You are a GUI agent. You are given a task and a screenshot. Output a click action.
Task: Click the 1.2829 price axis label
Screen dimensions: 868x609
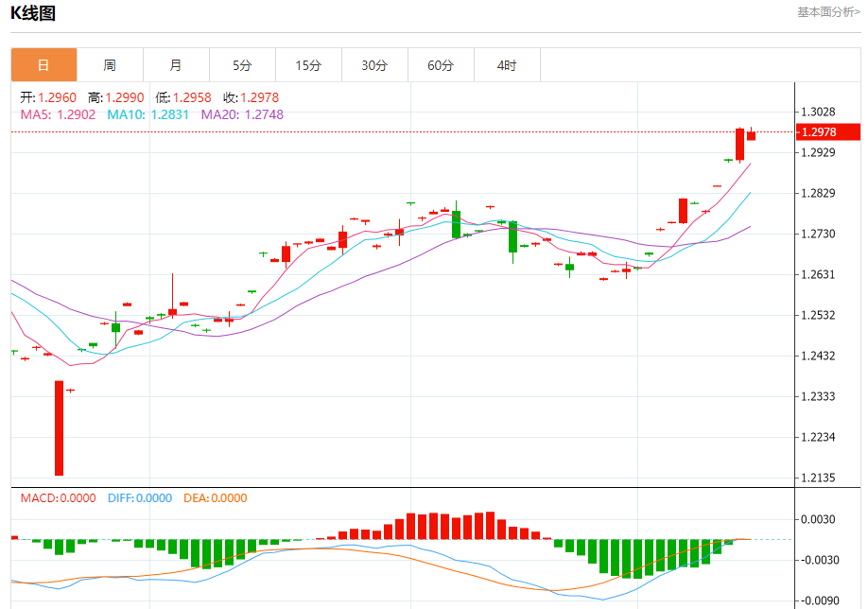pos(818,193)
